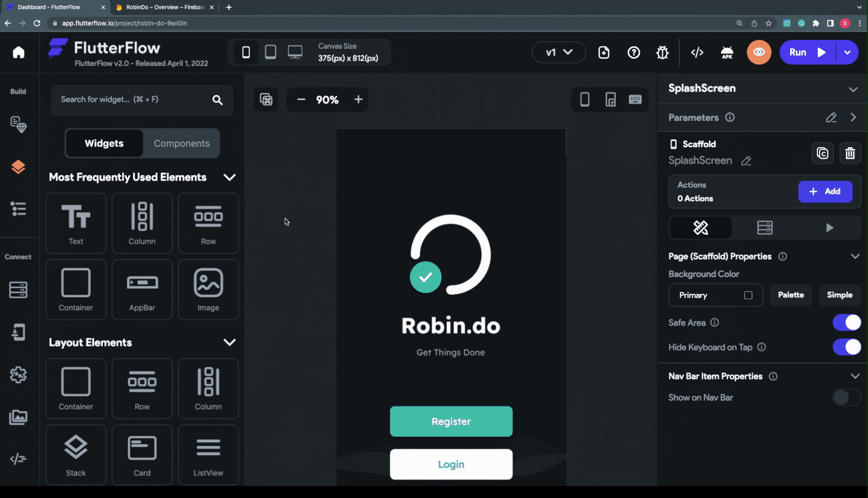Screen dimensions: 868x498
Task: Collapse the Layout Elements section
Action: point(230,342)
